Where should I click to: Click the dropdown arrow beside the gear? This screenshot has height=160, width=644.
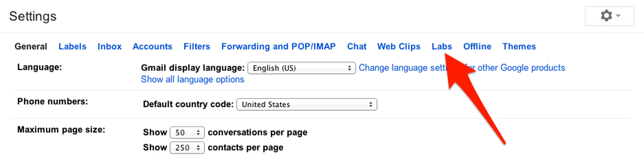pyautogui.click(x=619, y=16)
